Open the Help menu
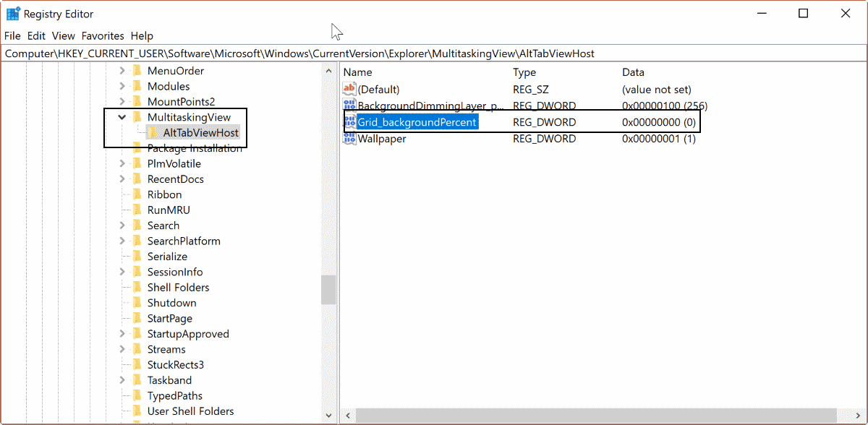Screen dimensions: 868x425 coord(142,35)
